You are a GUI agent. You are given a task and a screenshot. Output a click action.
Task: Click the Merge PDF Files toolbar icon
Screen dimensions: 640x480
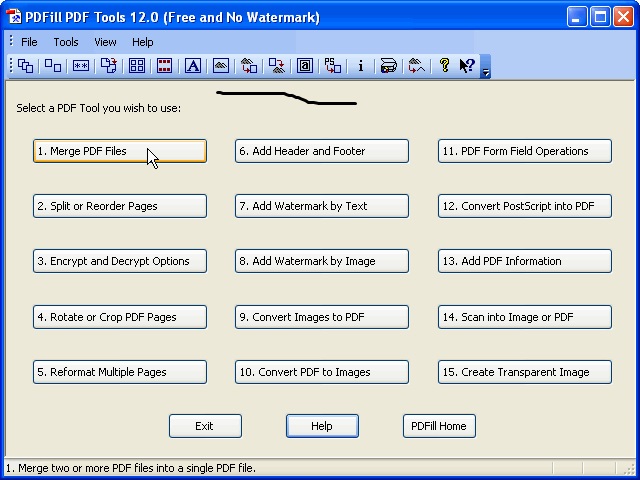25,65
